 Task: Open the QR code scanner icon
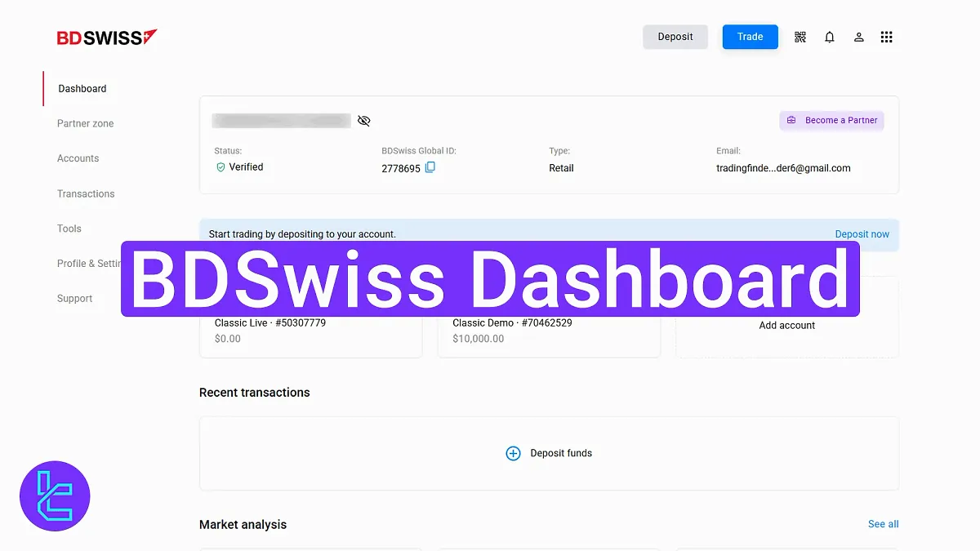[x=800, y=37]
